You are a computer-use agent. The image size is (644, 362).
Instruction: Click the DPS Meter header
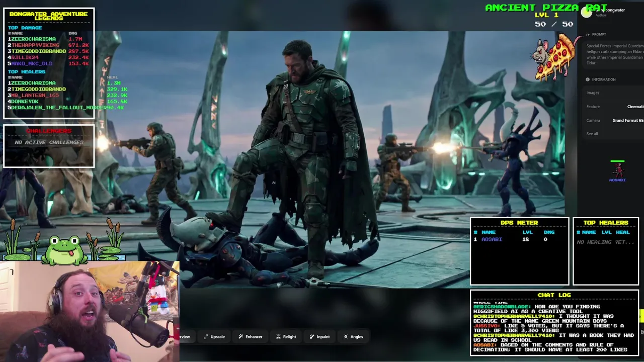click(x=519, y=223)
